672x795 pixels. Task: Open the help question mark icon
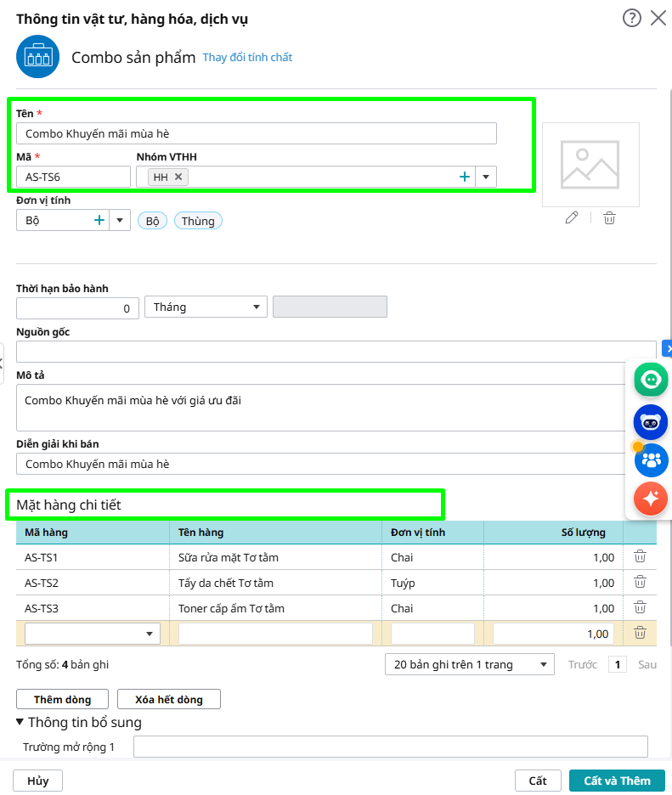(x=631, y=18)
